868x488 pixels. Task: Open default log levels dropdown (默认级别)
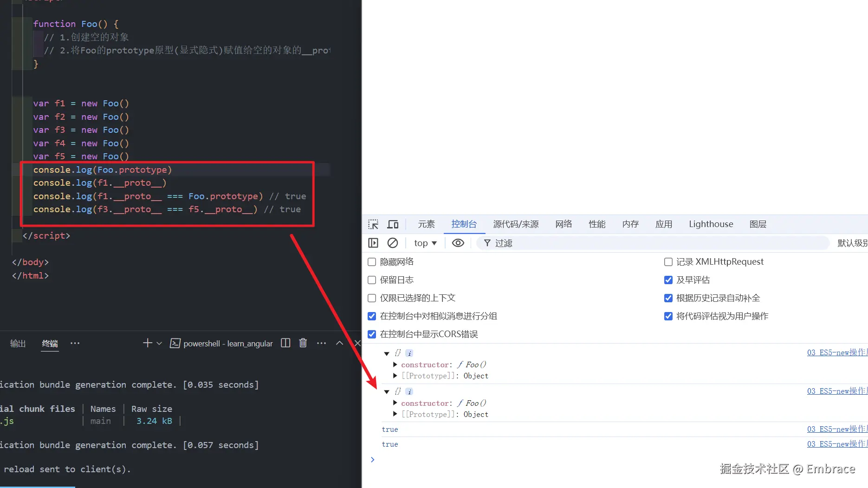coord(852,243)
